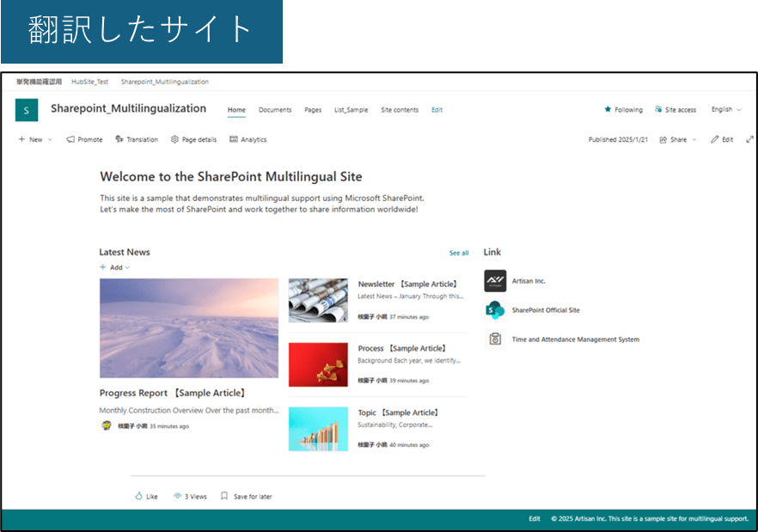Click the Promote megaphone icon

click(70, 139)
